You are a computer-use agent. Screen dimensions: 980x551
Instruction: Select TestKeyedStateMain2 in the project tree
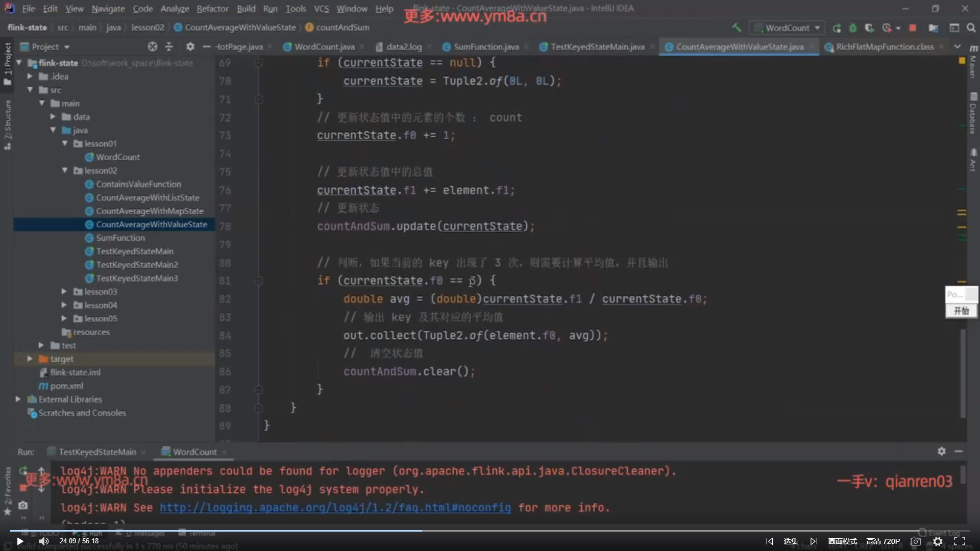137,264
